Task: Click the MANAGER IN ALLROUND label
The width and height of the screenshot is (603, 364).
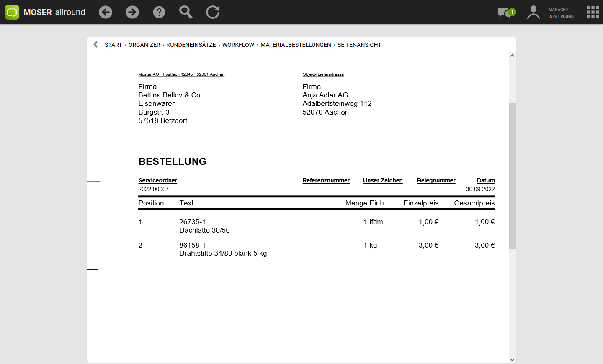Action: pyautogui.click(x=561, y=13)
